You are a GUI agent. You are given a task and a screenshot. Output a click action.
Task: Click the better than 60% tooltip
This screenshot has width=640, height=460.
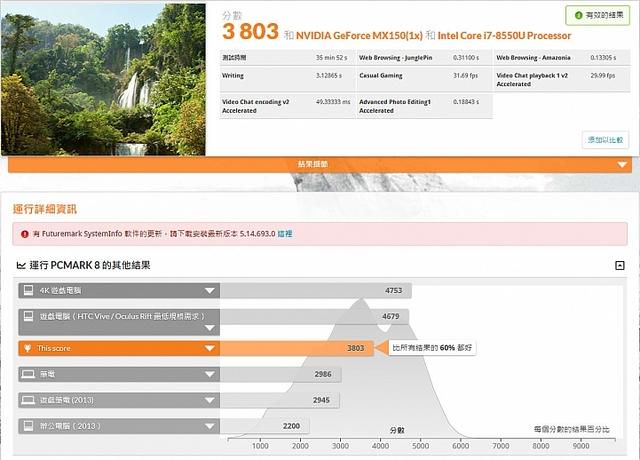432,348
